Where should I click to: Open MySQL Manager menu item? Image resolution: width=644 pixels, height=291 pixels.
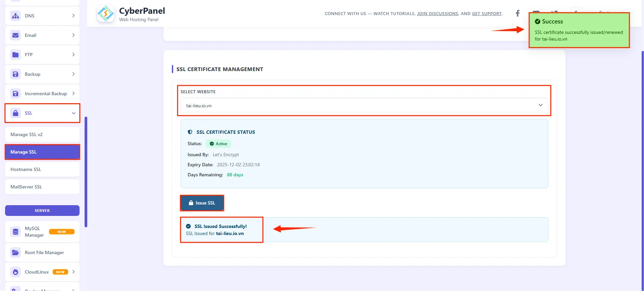(x=42, y=232)
